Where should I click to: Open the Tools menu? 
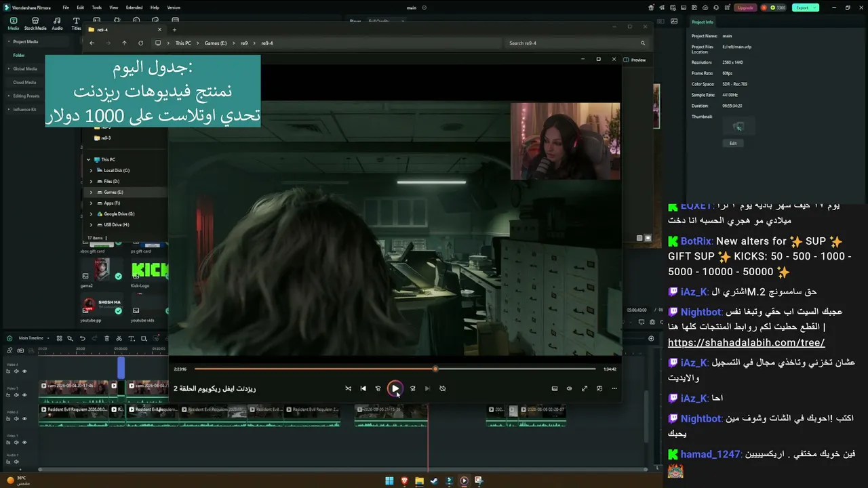97,7
